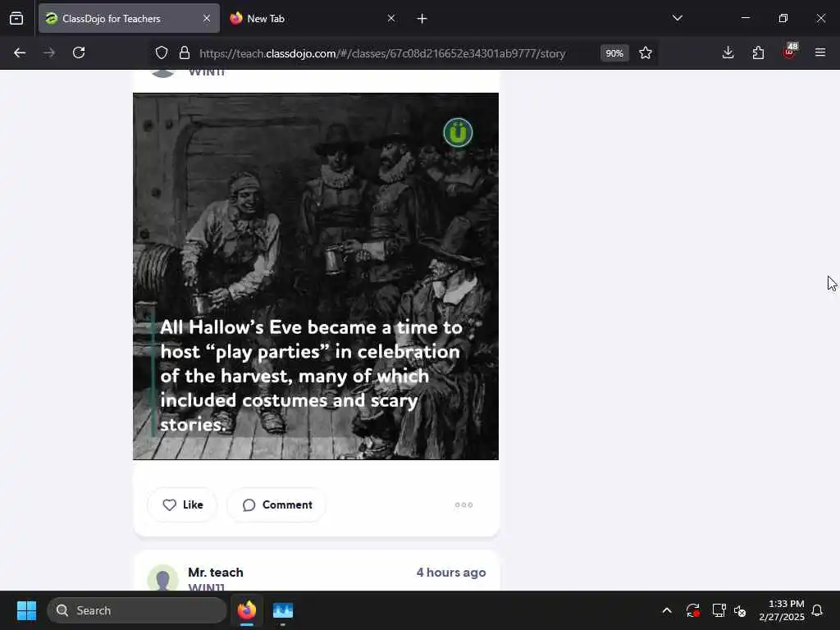The image size is (840, 630).
Task: Click the display network tray icon
Action: point(719,610)
